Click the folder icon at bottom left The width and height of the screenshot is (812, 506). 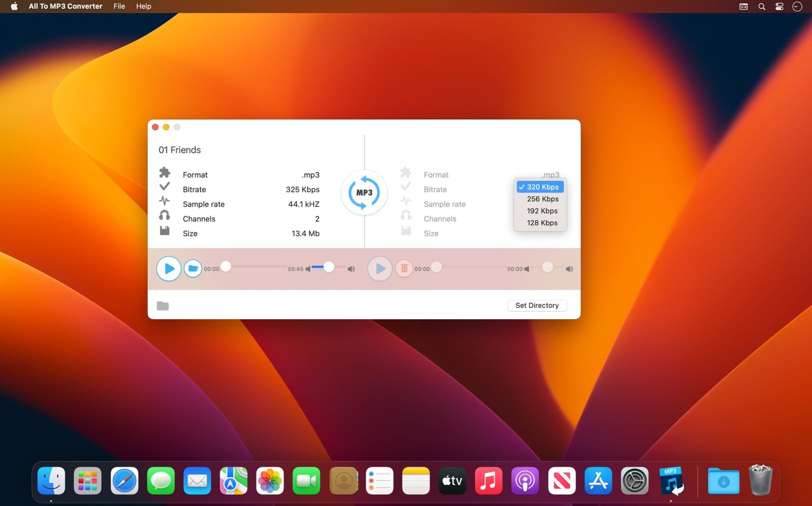tap(162, 306)
